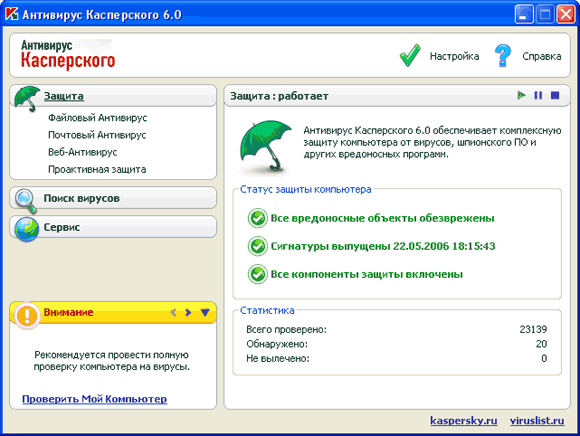Show next notice with right arrow

(188, 312)
